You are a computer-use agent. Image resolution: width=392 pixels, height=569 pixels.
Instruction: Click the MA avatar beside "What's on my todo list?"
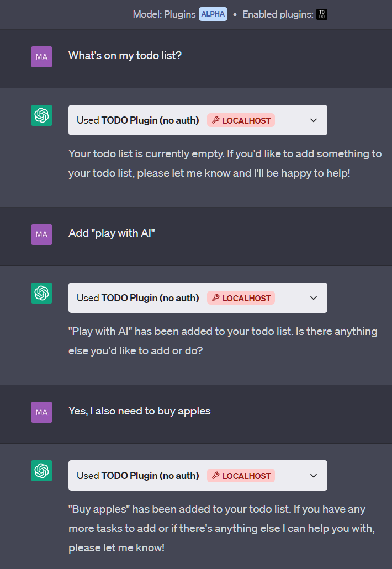point(41,57)
